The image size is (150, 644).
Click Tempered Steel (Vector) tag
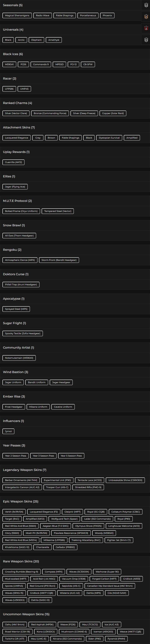tap(58, 211)
